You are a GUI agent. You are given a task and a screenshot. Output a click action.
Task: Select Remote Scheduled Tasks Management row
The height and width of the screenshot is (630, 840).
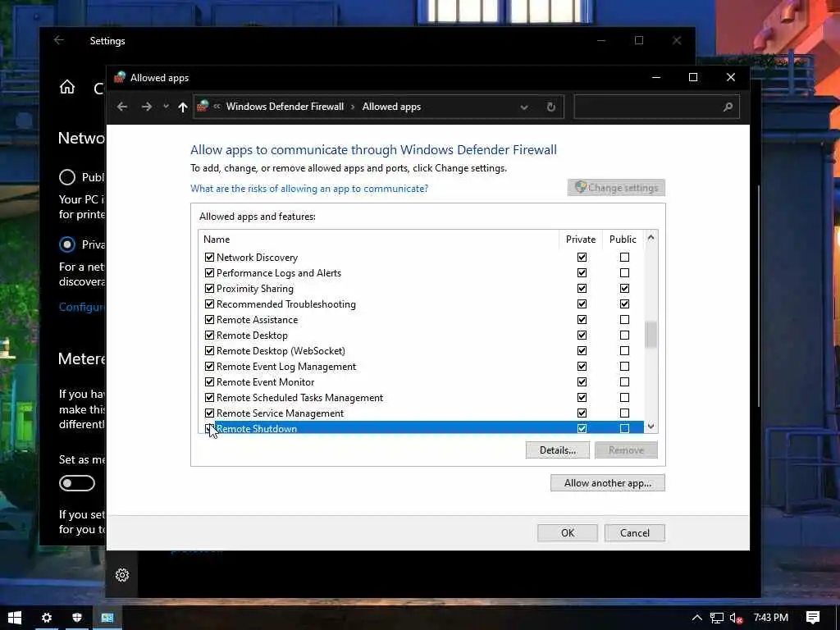[x=421, y=398]
